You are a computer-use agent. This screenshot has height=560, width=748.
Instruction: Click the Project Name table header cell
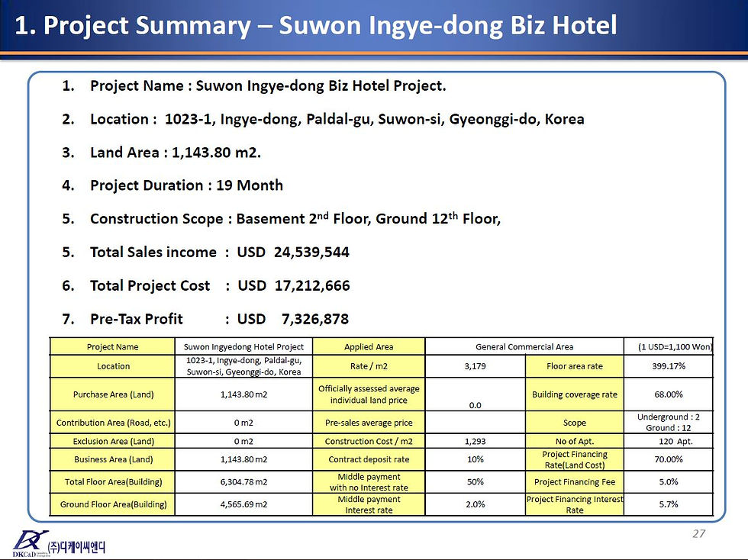point(113,347)
